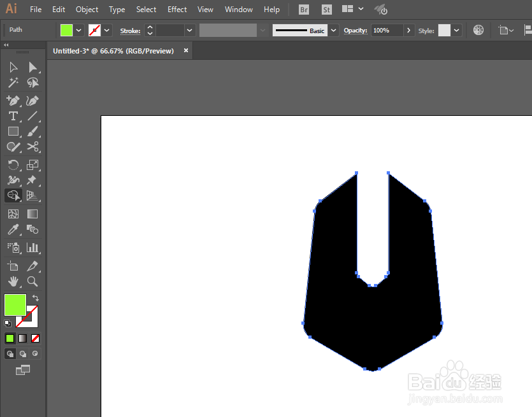Select the Column Graph tool
The height and width of the screenshot is (417, 532).
(x=33, y=248)
